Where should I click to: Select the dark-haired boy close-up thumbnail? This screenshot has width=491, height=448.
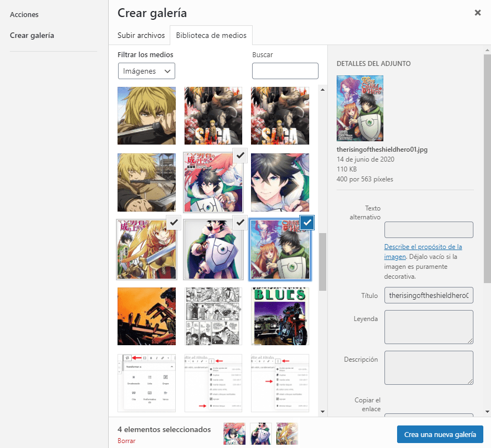(x=280, y=182)
